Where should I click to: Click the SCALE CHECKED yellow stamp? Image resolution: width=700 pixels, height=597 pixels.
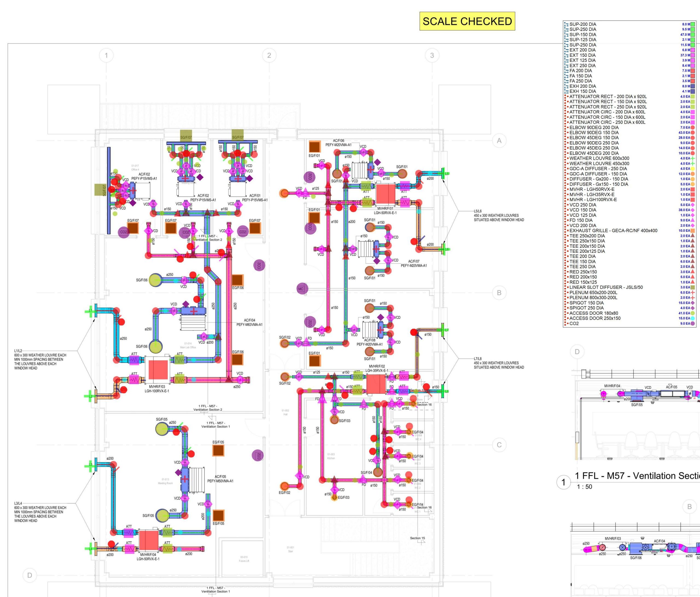467,21
